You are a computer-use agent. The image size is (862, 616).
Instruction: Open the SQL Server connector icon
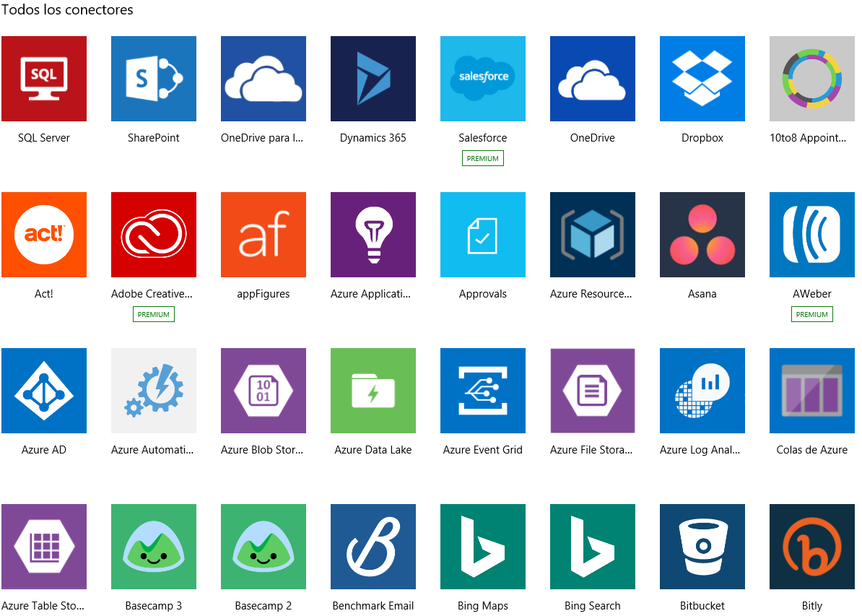pyautogui.click(x=44, y=79)
